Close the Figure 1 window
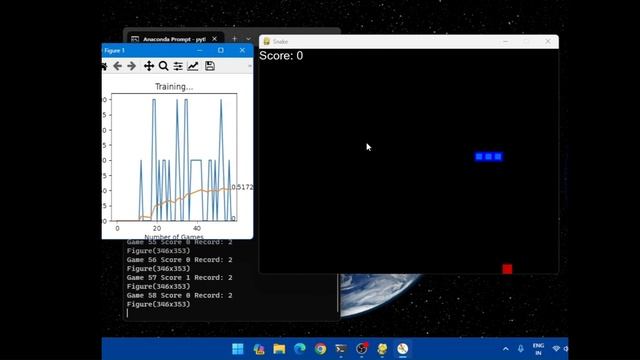The height and width of the screenshot is (360, 640). [242, 50]
